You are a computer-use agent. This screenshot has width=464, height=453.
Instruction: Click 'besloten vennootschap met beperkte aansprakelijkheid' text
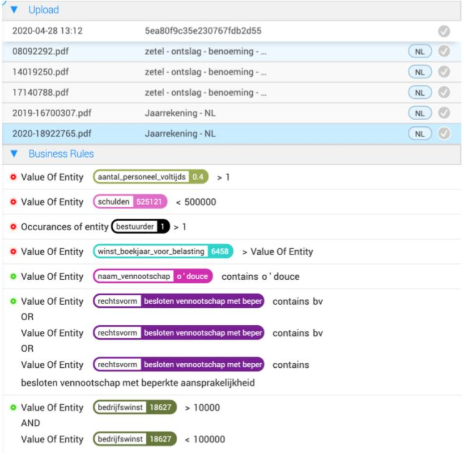tap(138, 383)
